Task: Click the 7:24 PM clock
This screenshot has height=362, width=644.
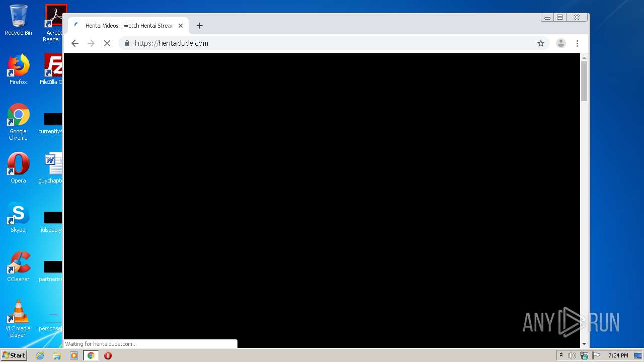Action: tap(618, 355)
